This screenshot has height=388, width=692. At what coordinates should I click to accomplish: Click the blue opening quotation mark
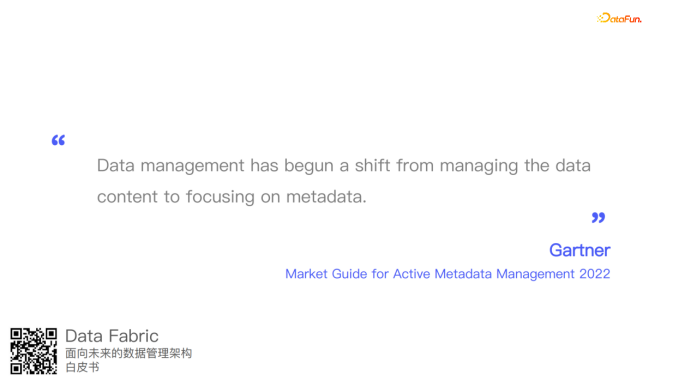(x=58, y=140)
